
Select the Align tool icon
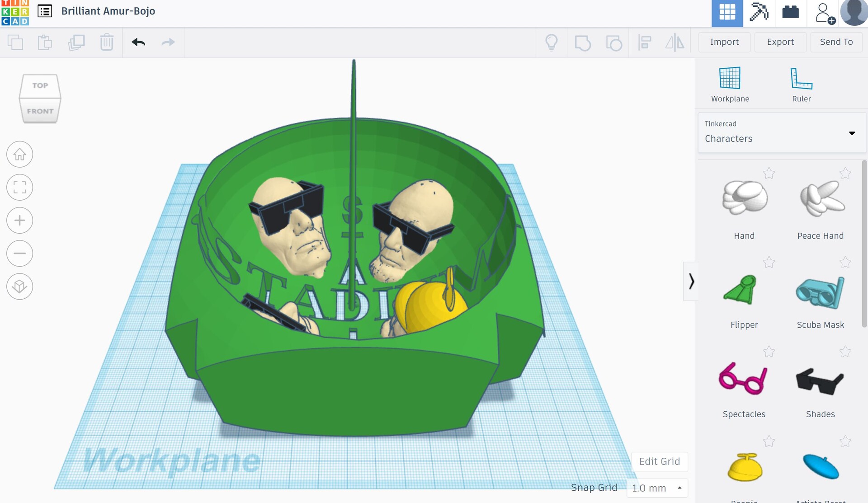pos(645,43)
